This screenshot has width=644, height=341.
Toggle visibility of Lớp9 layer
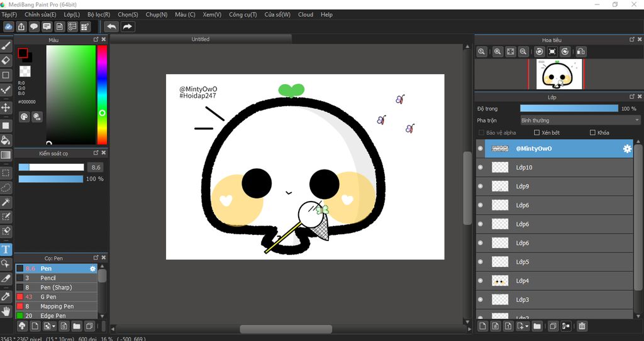[x=480, y=187]
